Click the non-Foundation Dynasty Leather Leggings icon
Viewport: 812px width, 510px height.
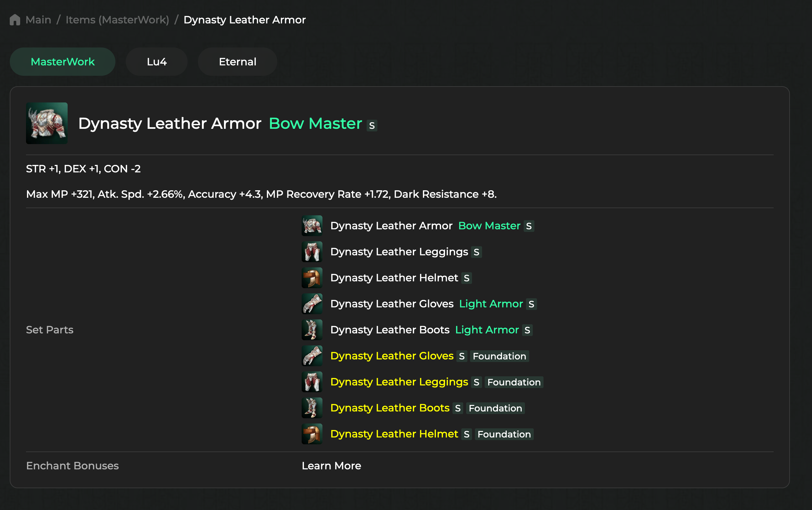[312, 252]
